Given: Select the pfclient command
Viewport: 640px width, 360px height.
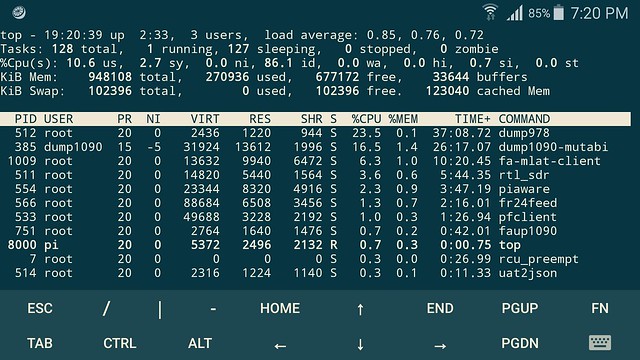Looking at the screenshot, I should [x=527, y=217].
